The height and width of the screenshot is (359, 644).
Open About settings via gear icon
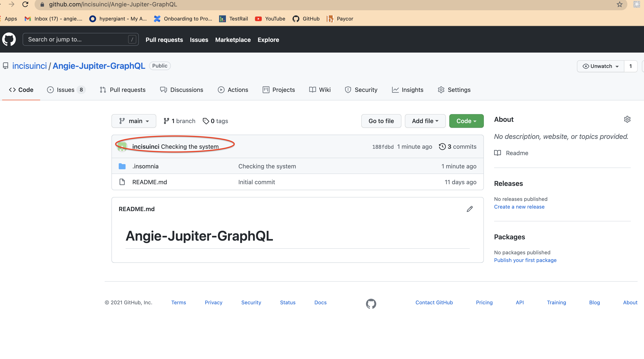[x=627, y=119]
